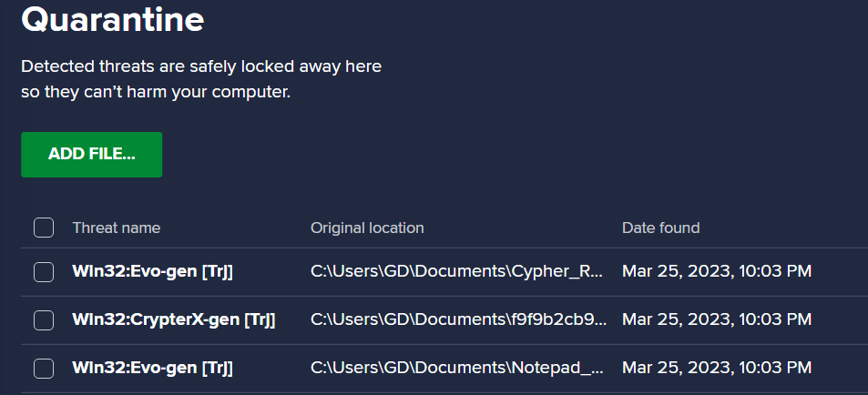Click the Original location column header
Screen dimensions: 868x395
367,228
